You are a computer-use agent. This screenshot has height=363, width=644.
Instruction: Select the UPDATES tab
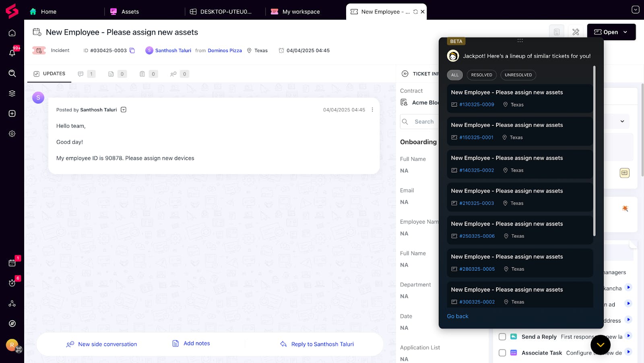[x=50, y=74]
